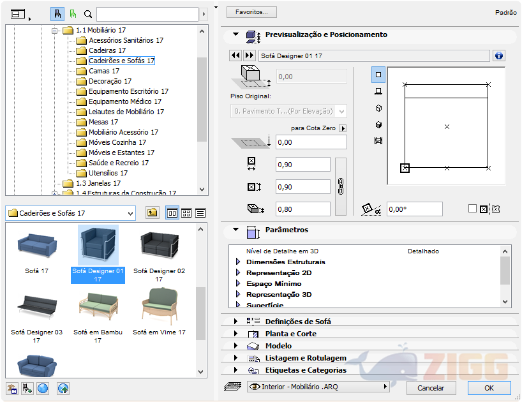Select the preview picture icon
Screen dimensions: 522x402
tap(378, 141)
